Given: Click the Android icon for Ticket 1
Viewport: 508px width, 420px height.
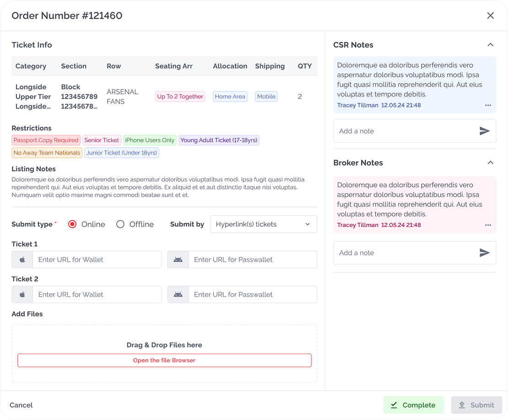Looking at the screenshot, I should click(x=178, y=260).
